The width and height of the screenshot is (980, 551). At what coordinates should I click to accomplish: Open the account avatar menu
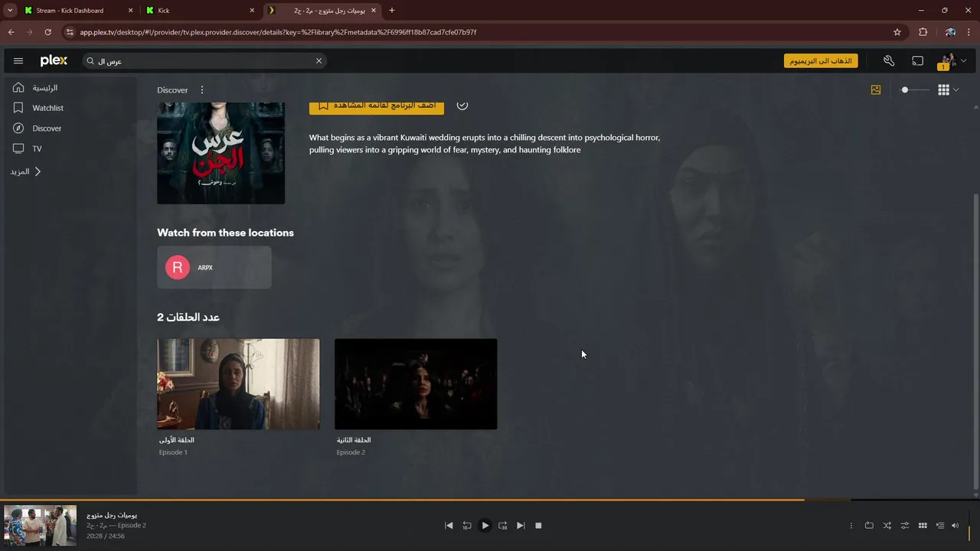coord(952,60)
